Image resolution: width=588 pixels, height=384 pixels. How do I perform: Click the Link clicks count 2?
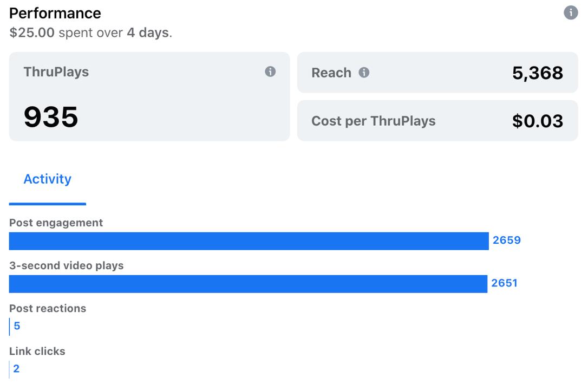(x=16, y=369)
